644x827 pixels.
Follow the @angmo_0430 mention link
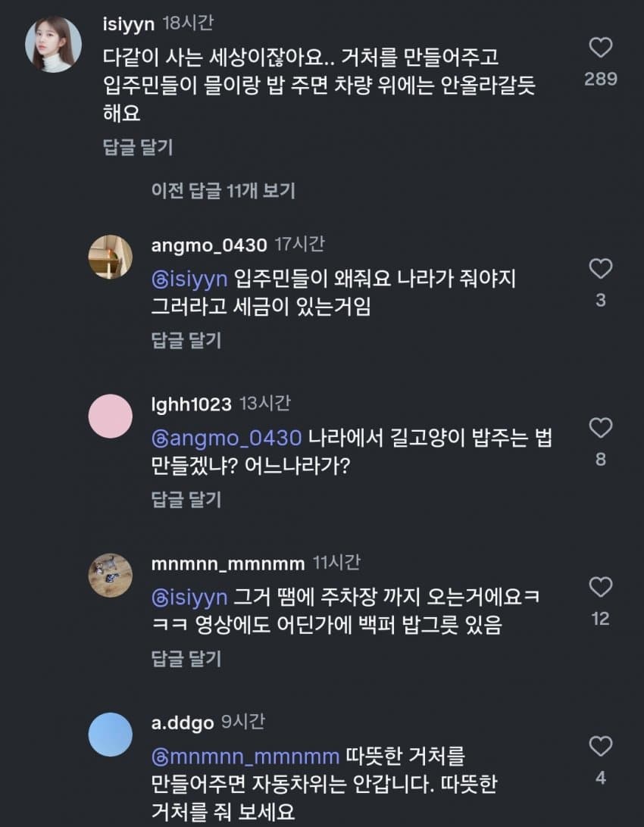pyautogui.click(x=227, y=438)
